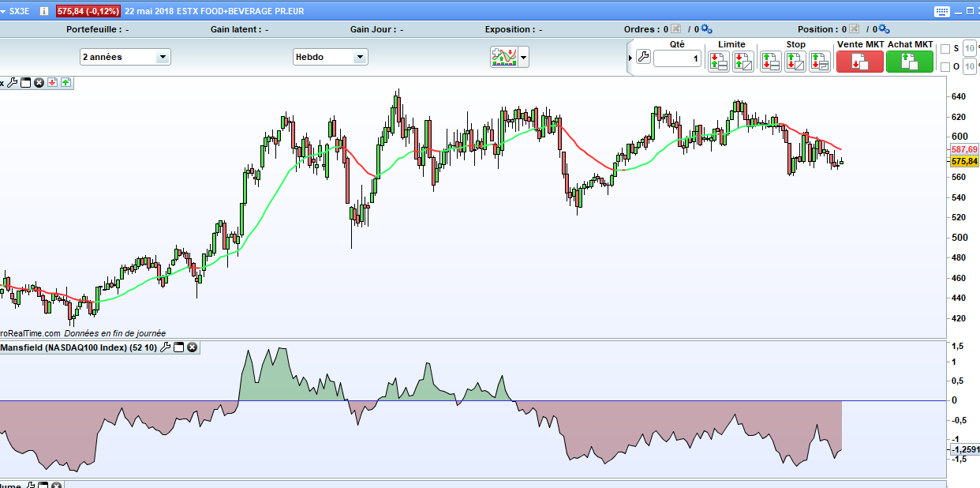Open Volume panel wrench settings
Viewport: 980px width, 488px height.
[30, 485]
